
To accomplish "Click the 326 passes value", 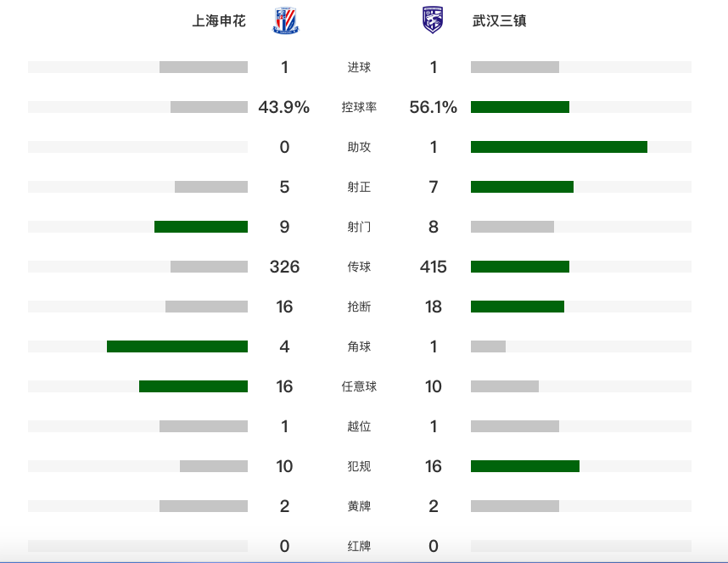I will coord(284,267).
